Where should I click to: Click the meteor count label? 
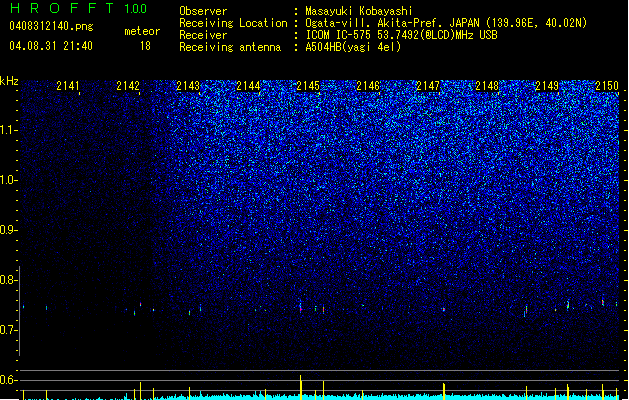(142, 31)
